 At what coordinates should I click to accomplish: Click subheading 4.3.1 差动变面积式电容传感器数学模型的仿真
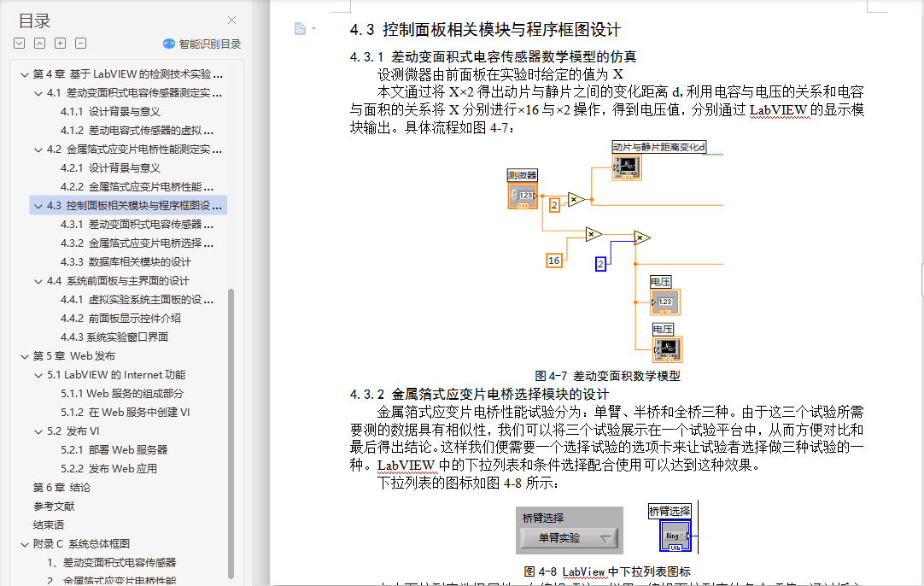(x=494, y=56)
